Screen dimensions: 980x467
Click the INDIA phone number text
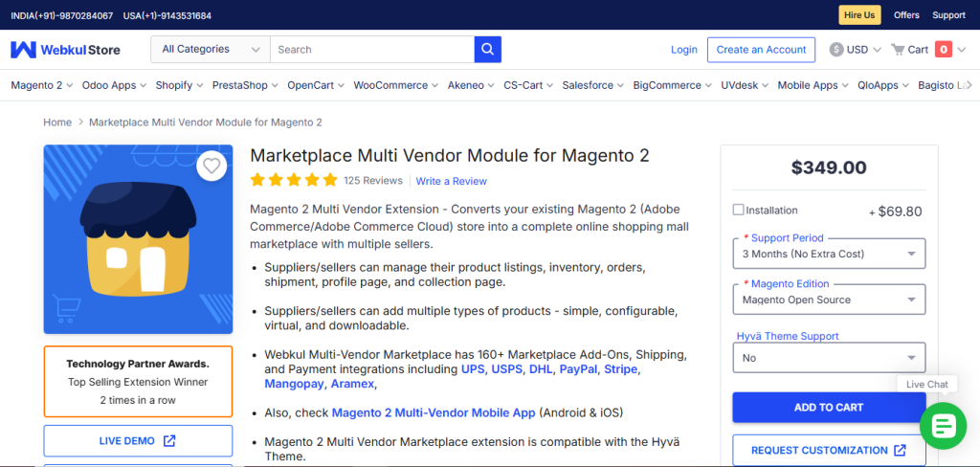click(x=62, y=15)
